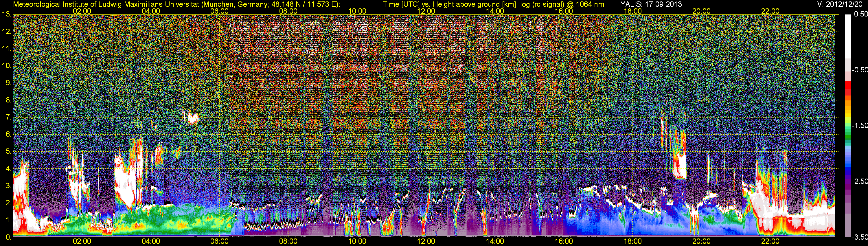Click the 0 km height axis label

pos(8,237)
